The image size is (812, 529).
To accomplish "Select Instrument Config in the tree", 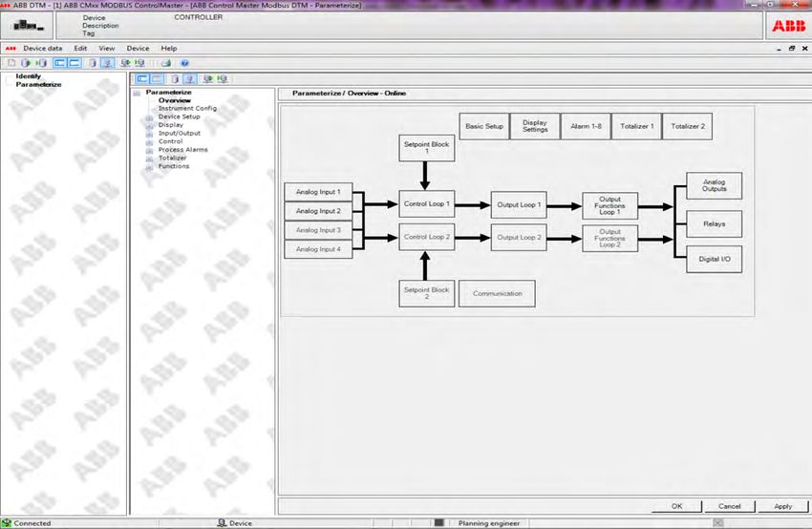I will (x=187, y=108).
